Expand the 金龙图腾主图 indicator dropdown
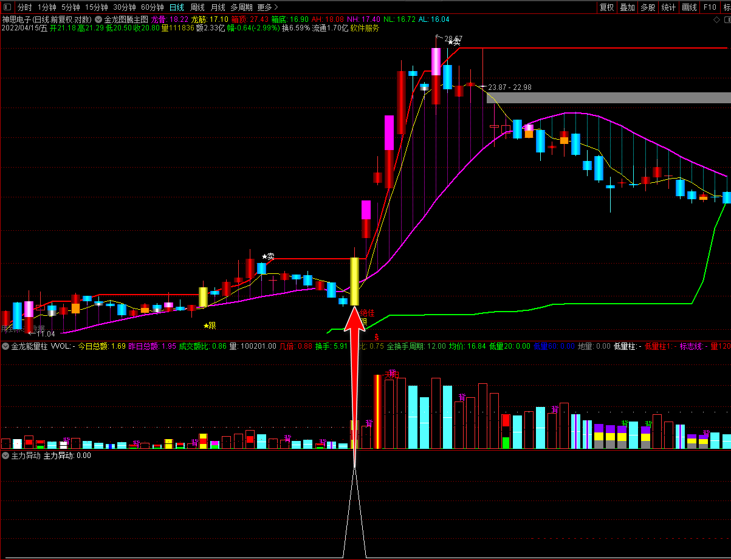 click(98, 19)
